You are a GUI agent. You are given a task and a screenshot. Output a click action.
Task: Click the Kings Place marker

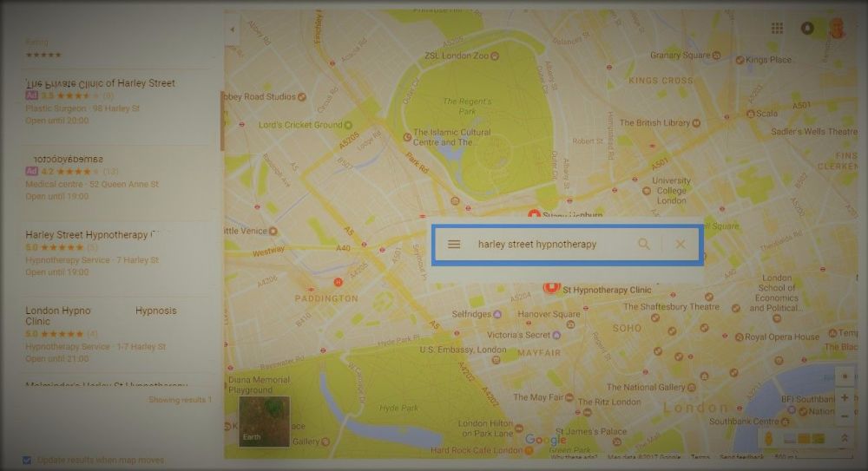click(739, 60)
